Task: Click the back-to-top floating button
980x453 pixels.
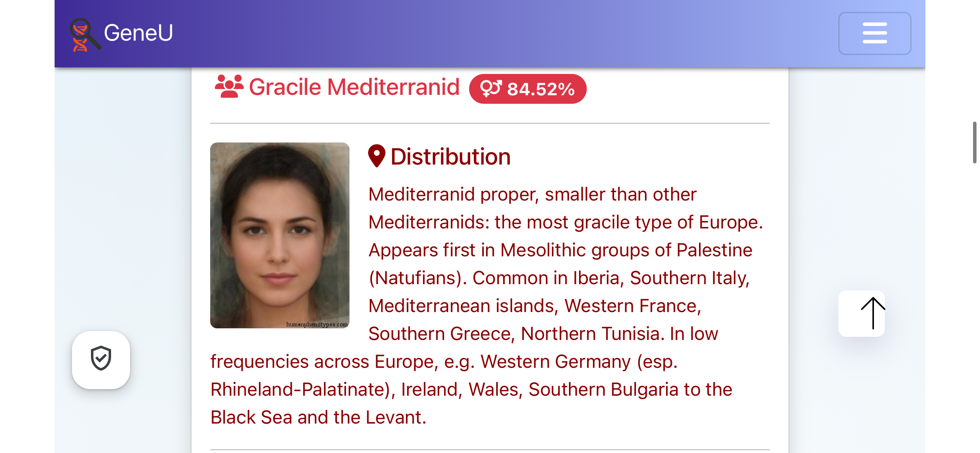Action: point(862,313)
